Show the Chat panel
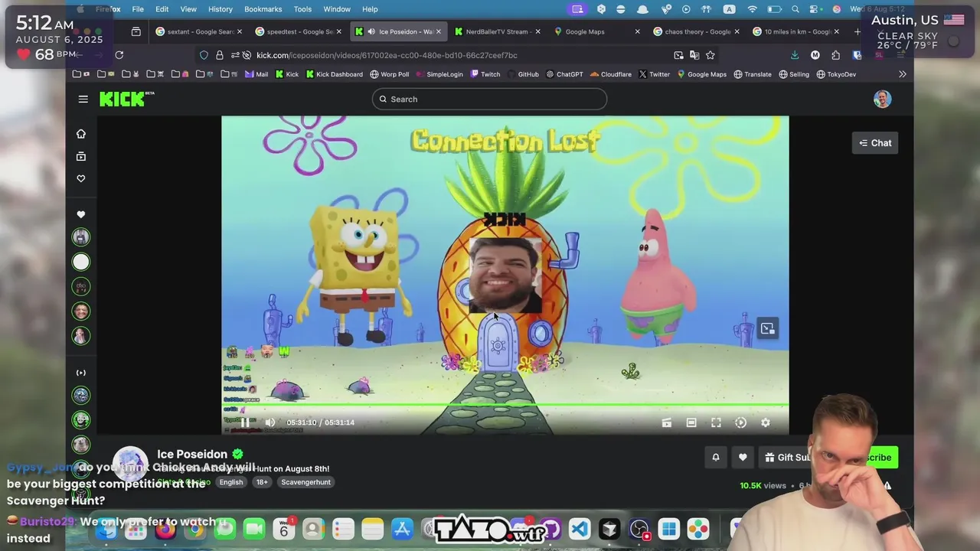The image size is (980, 551). pos(875,143)
